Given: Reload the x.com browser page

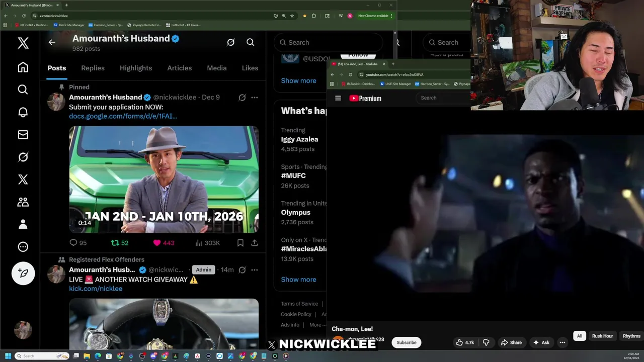Looking at the screenshot, I should (24, 16).
